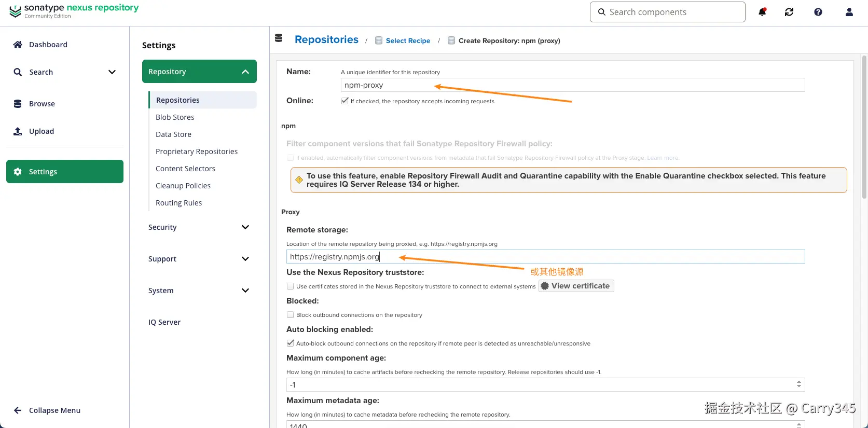Open Blob Stores in settings menu
Image resolution: width=868 pixels, height=428 pixels.
pyautogui.click(x=175, y=117)
